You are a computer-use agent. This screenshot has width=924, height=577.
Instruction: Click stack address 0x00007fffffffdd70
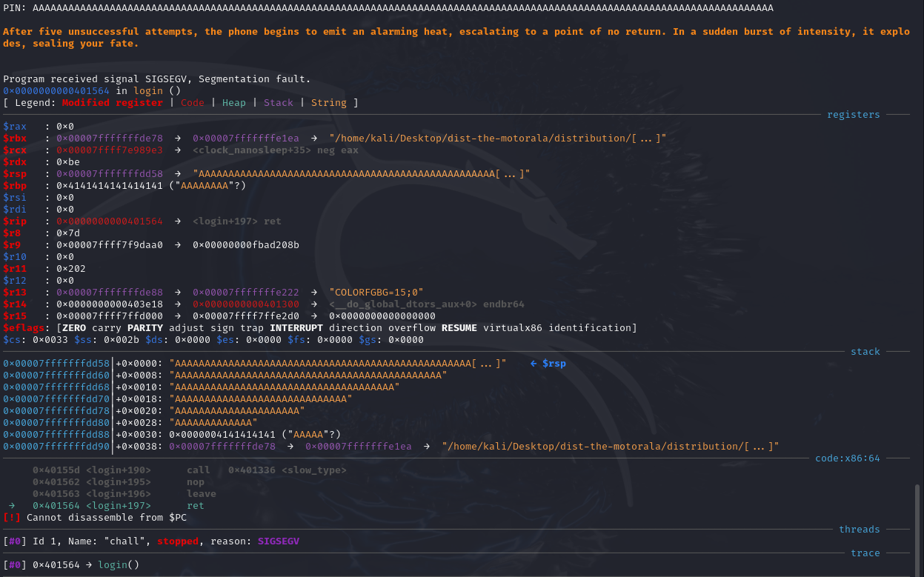pyautogui.click(x=56, y=399)
